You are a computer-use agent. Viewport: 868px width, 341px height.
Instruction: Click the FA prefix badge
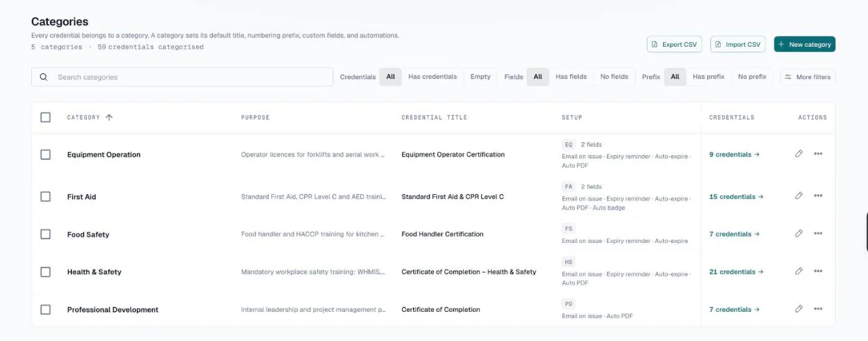pos(568,186)
